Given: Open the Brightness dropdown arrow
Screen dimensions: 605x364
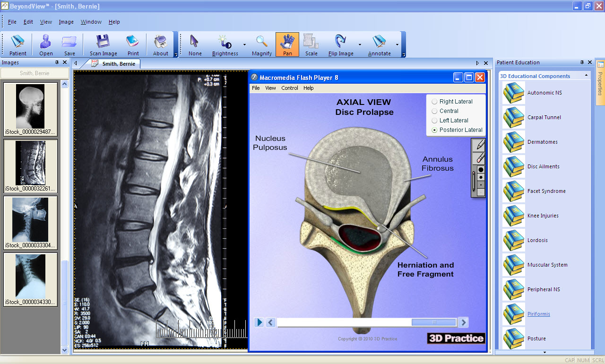Looking at the screenshot, I should pos(244,45).
